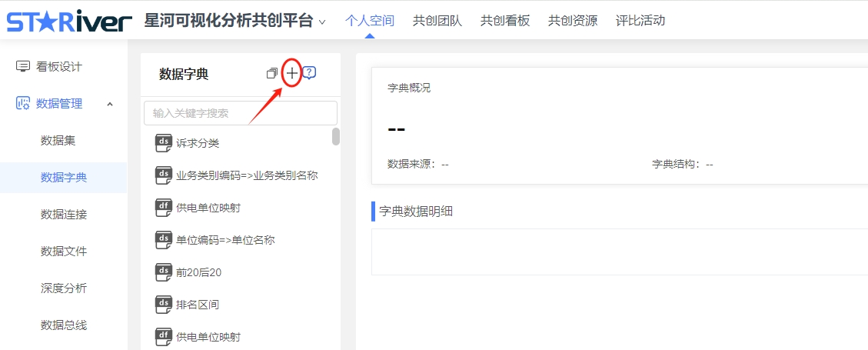Select the 排名区间 dictionary item

pyautogui.click(x=198, y=305)
